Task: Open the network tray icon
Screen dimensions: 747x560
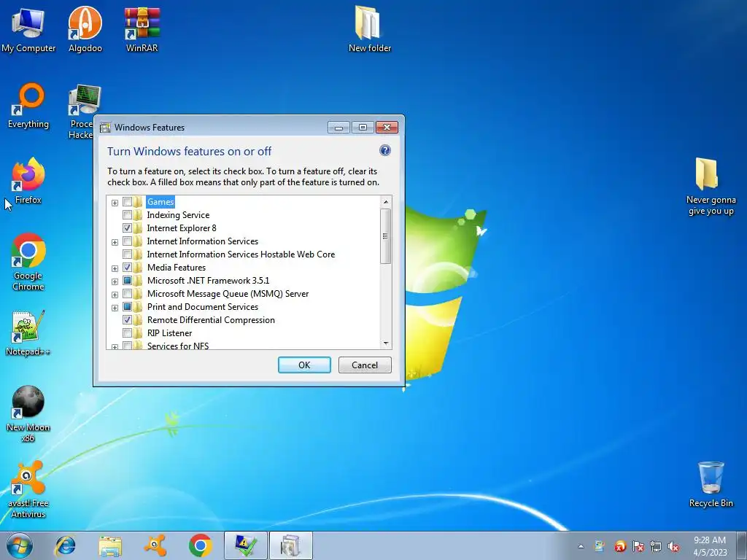Action: [656, 547]
